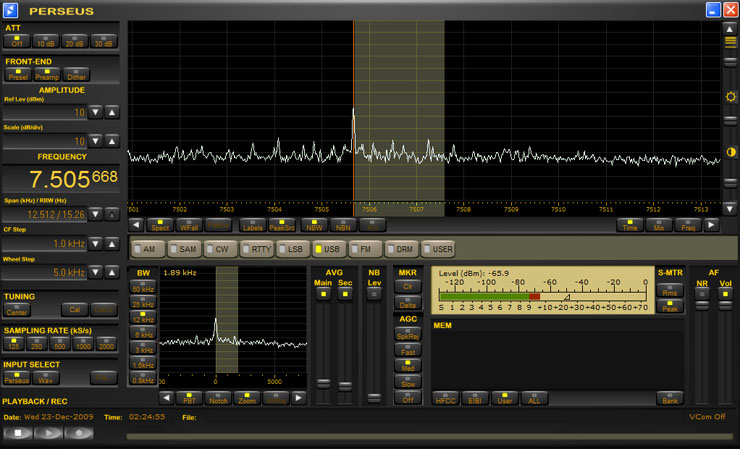
Task: Click the 7.505668 frequency display
Action: coord(61,178)
